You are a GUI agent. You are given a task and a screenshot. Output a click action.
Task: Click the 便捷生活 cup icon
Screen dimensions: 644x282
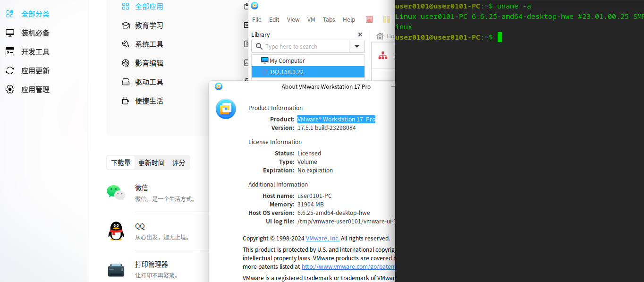pos(126,101)
